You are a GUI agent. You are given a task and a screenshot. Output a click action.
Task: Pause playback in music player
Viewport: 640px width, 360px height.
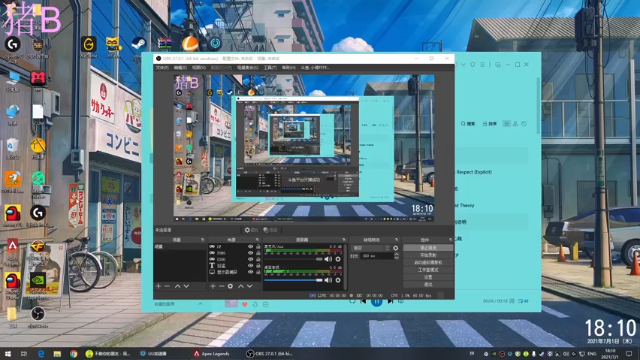click(x=377, y=302)
